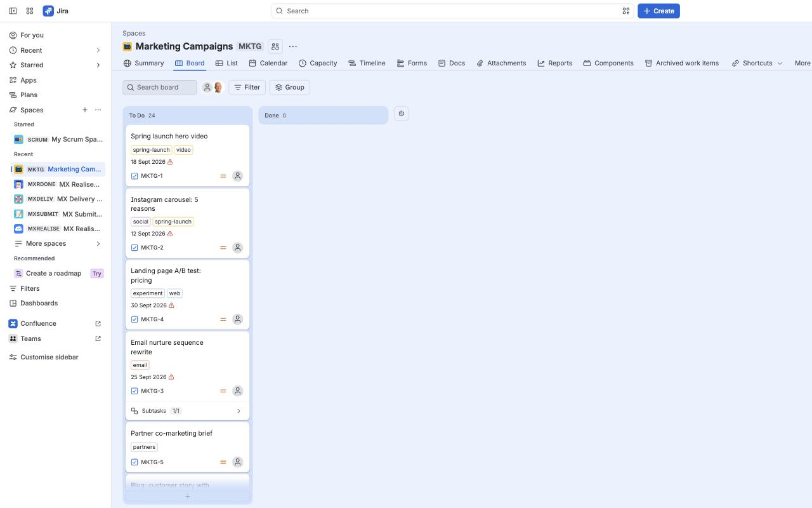Open board settings gear icon

tap(401, 114)
